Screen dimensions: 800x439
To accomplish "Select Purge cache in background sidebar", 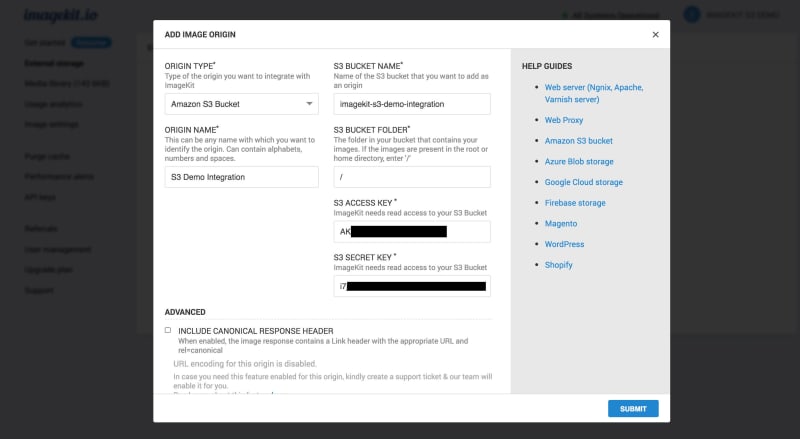I will (47, 156).
